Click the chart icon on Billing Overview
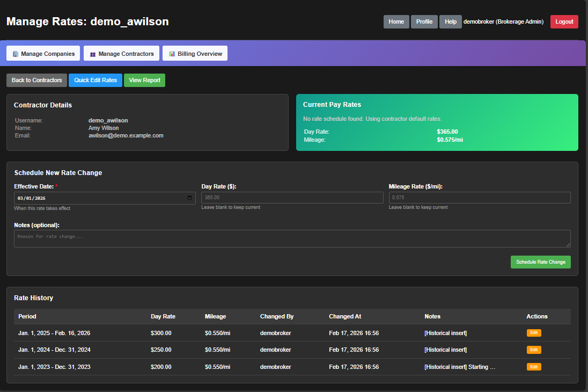 (172, 54)
